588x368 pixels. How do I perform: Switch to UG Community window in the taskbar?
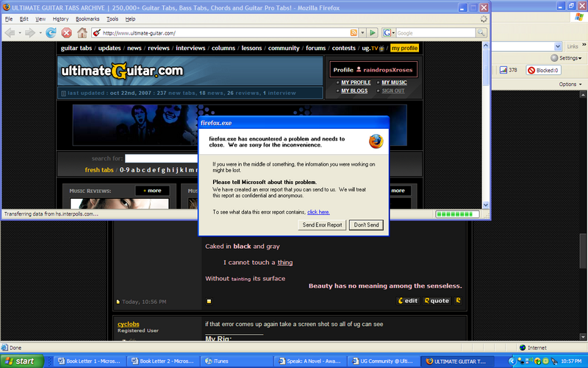(x=383, y=361)
